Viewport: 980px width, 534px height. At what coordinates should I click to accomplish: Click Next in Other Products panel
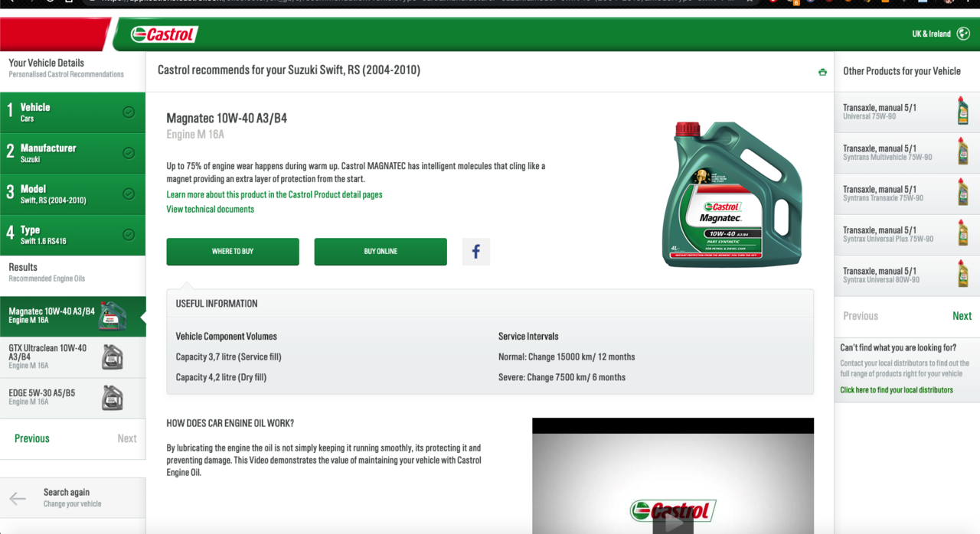[962, 316]
